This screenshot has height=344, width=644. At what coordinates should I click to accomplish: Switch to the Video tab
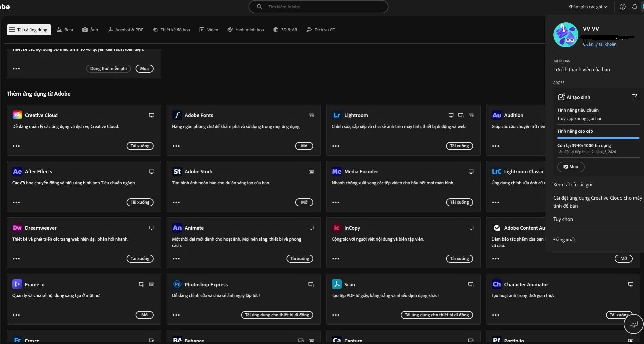point(209,30)
